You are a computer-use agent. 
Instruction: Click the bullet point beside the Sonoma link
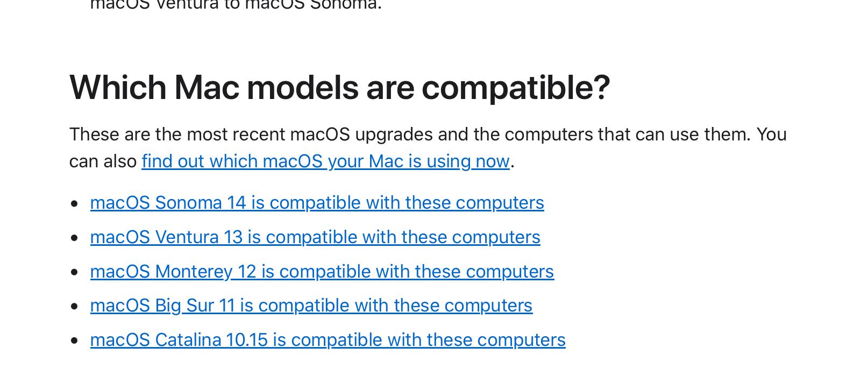coord(75,204)
